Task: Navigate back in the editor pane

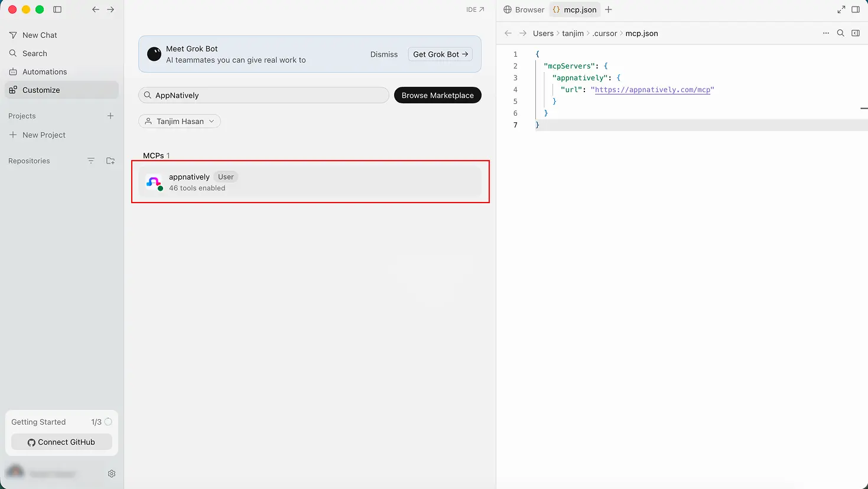Action: 508,33
